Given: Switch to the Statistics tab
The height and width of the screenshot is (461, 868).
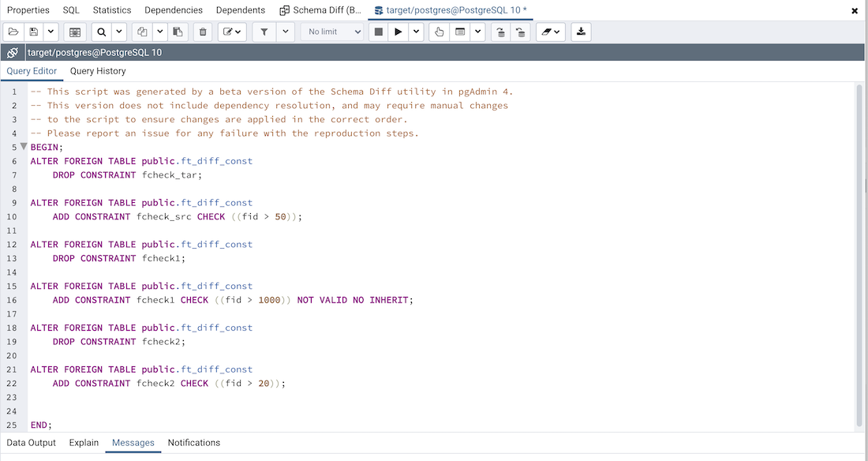Looking at the screenshot, I should pyautogui.click(x=112, y=10).
